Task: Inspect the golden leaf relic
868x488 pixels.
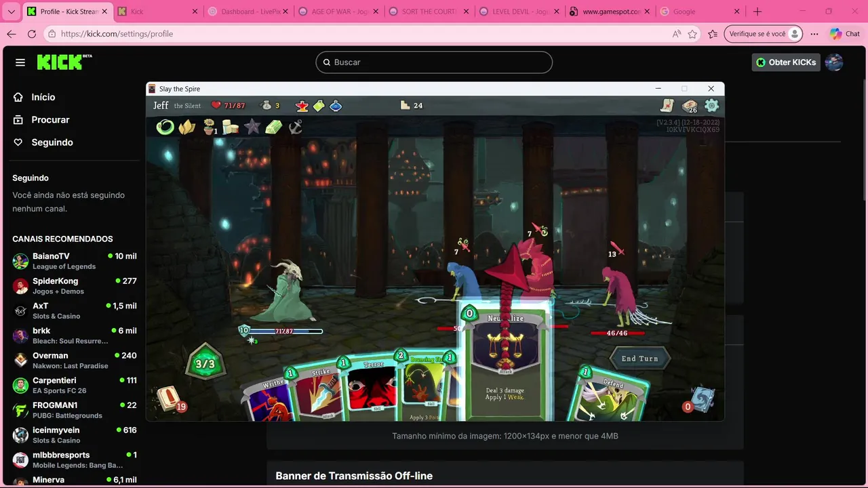Action: point(186,127)
